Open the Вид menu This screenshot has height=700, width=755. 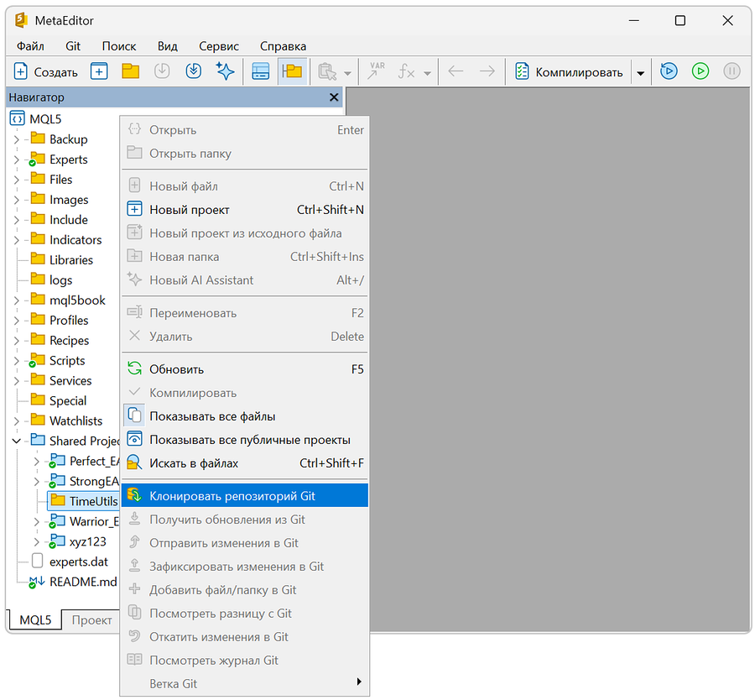168,46
